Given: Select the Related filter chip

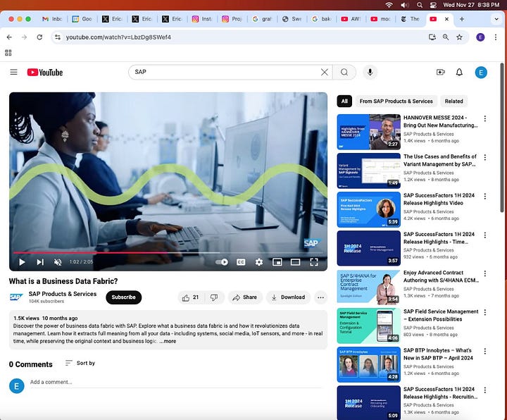Looking at the screenshot, I should [x=453, y=101].
